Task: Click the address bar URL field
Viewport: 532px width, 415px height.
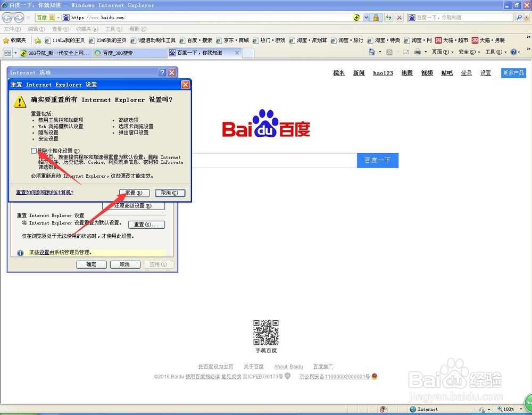Action: pos(210,18)
